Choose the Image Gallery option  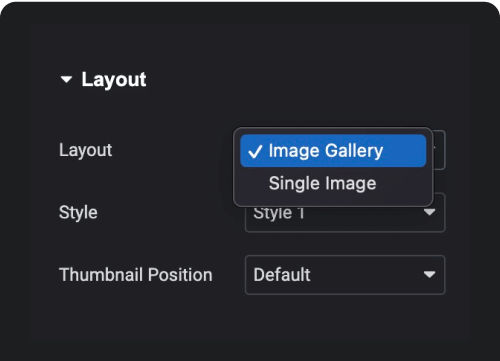click(x=333, y=151)
